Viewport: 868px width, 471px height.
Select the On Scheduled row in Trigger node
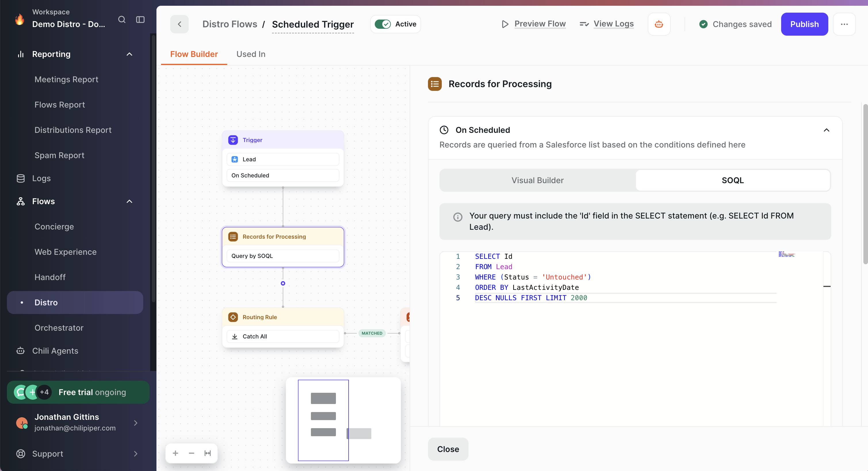click(283, 175)
